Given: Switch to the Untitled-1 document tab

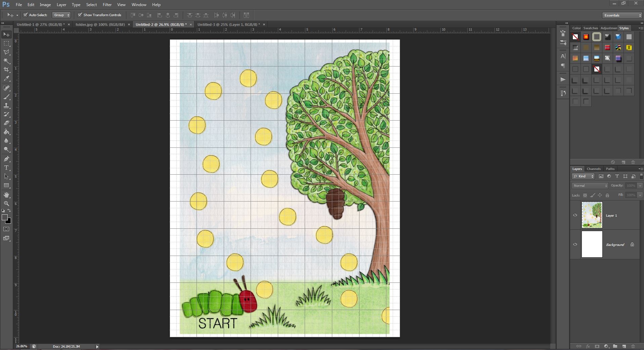Looking at the screenshot, I should [x=41, y=25].
